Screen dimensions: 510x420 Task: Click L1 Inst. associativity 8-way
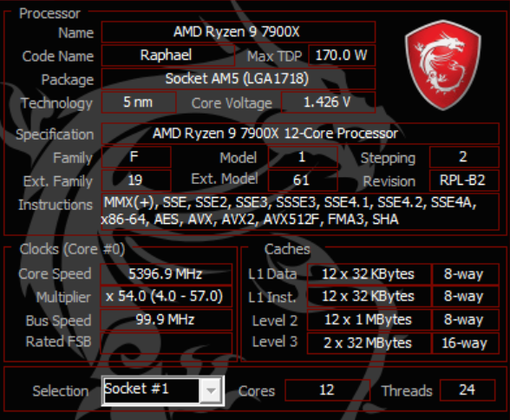[x=466, y=297]
